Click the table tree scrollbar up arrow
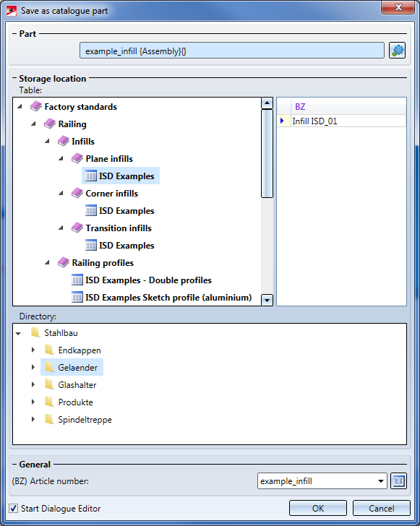 [267, 103]
